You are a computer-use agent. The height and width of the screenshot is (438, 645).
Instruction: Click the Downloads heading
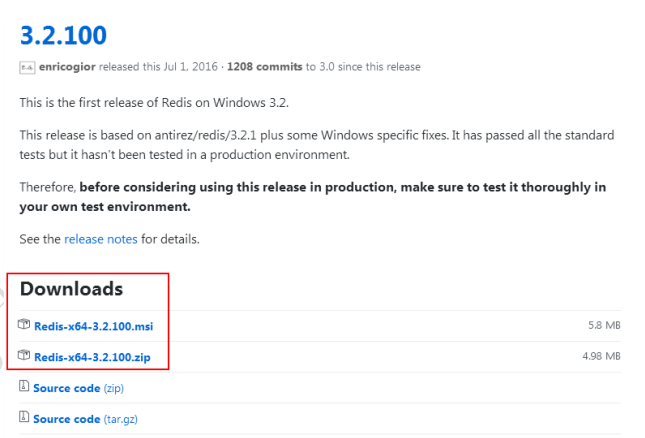click(x=71, y=289)
